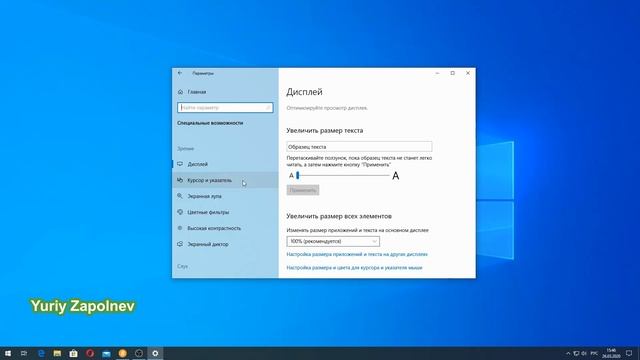Open Microsoft Store from the taskbar
Image resolution: width=640 pixels, height=360 pixels.
pos(73,353)
